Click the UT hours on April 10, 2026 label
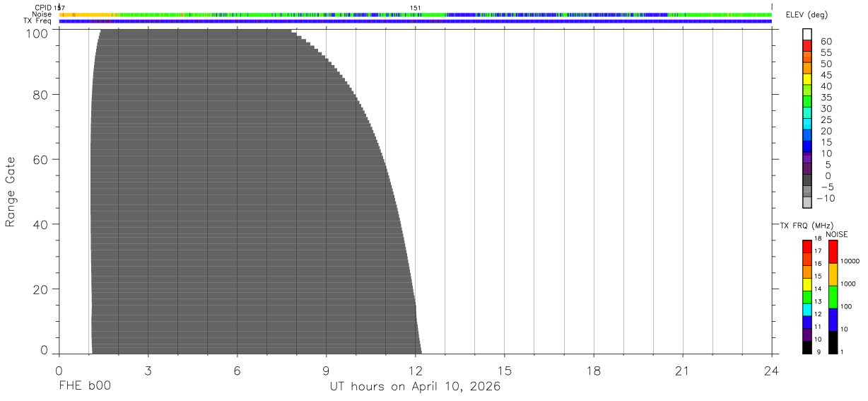 tap(415, 387)
